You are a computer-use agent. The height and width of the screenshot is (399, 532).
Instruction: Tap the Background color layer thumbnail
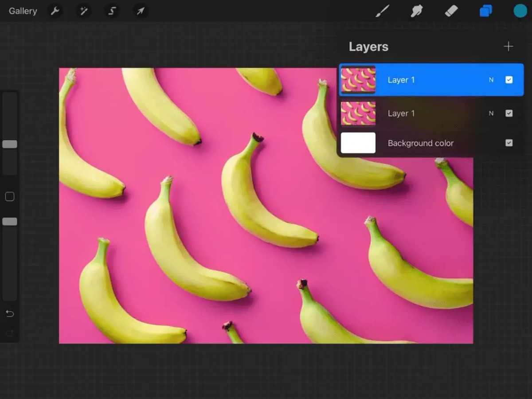[358, 143]
